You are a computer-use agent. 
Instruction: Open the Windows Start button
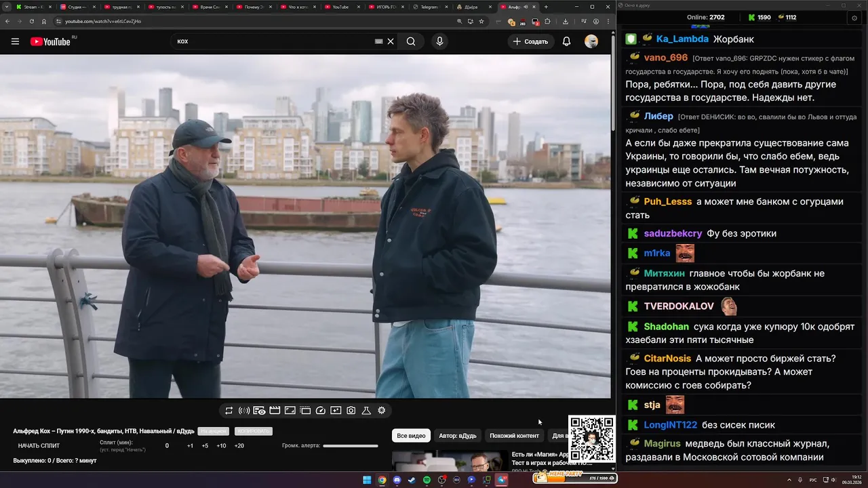pyautogui.click(x=367, y=480)
